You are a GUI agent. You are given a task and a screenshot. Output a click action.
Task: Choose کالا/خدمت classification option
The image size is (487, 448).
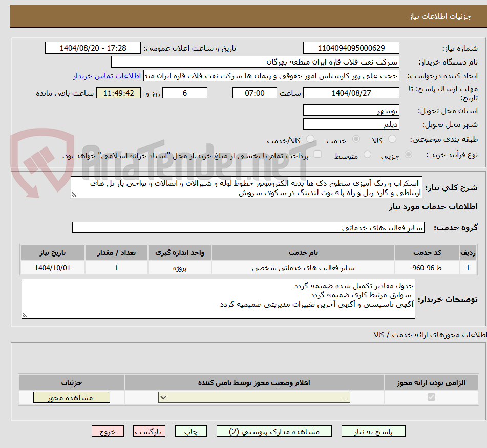point(310,139)
